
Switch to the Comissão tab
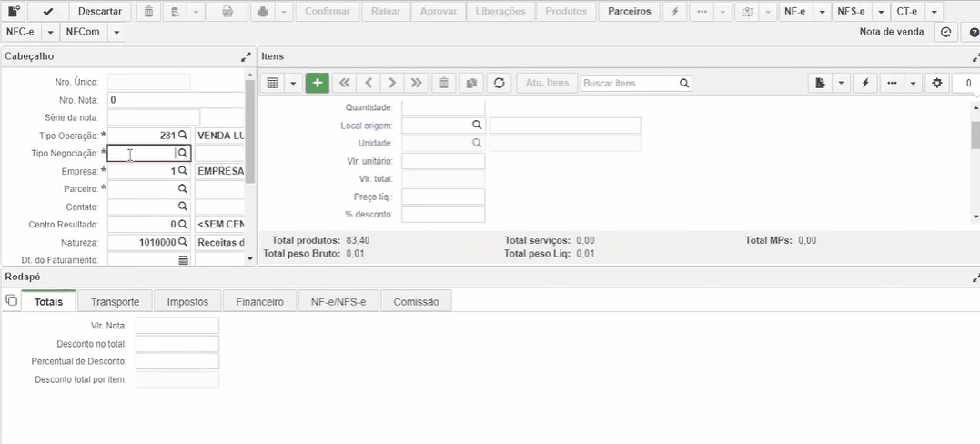[416, 301]
